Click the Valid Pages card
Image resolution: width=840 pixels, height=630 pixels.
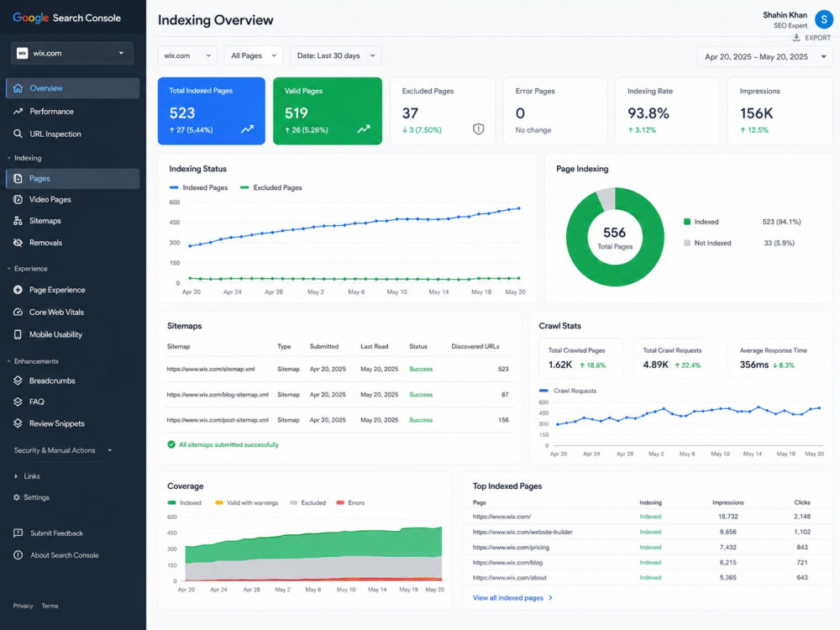click(328, 111)
